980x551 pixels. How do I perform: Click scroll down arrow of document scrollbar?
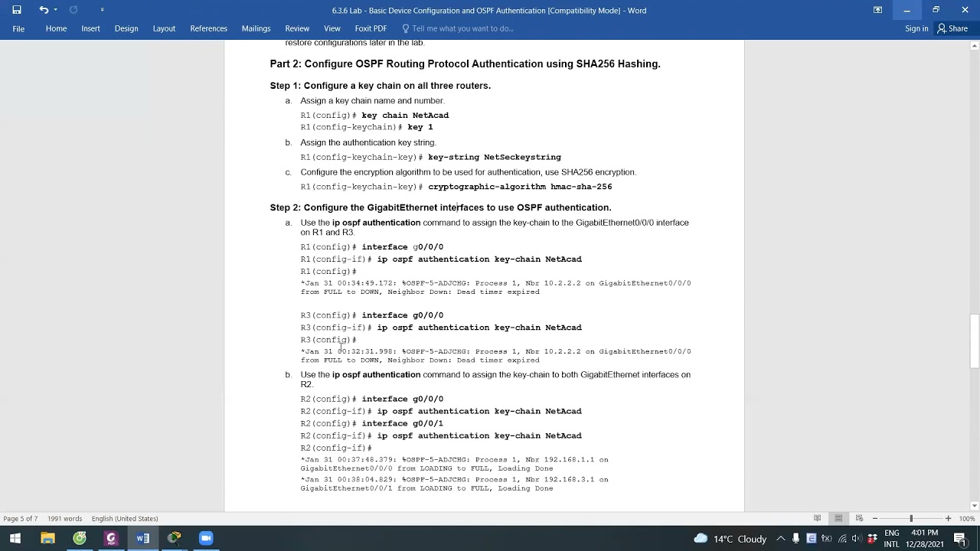pos(974,506)
